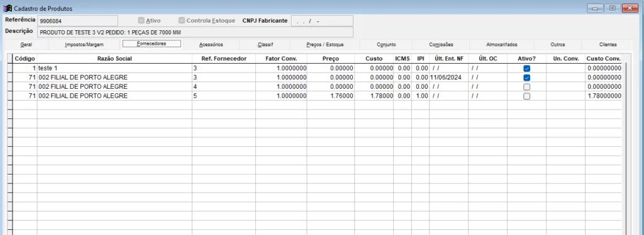Image resolution: width=644 pixels, height=235 pixels.
Task: Go to the Conjunto tab
Action: (386, 45)
